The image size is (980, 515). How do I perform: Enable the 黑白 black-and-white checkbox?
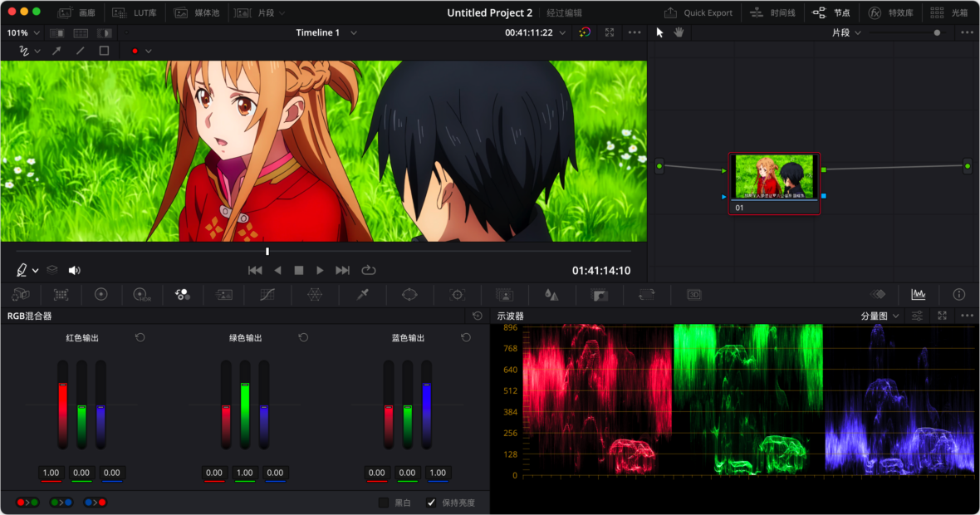point(383,502)
